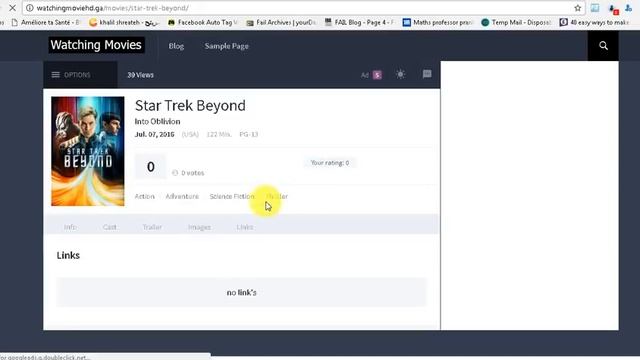Open the 40 easy ways bookmark
Viewport: 640px width, 360px height.
(x=594, y=22)
